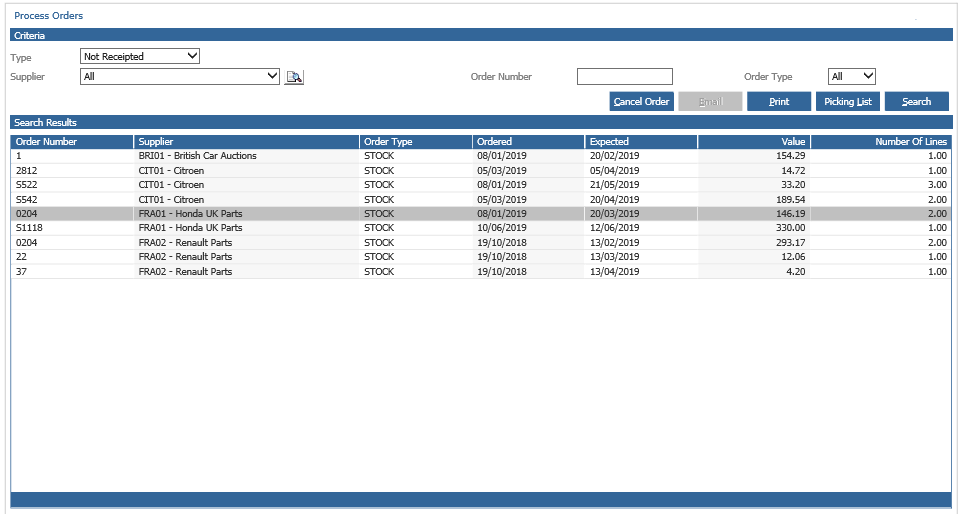
Task: Click the Ordered column header
Action: click(x=528, y=142)
